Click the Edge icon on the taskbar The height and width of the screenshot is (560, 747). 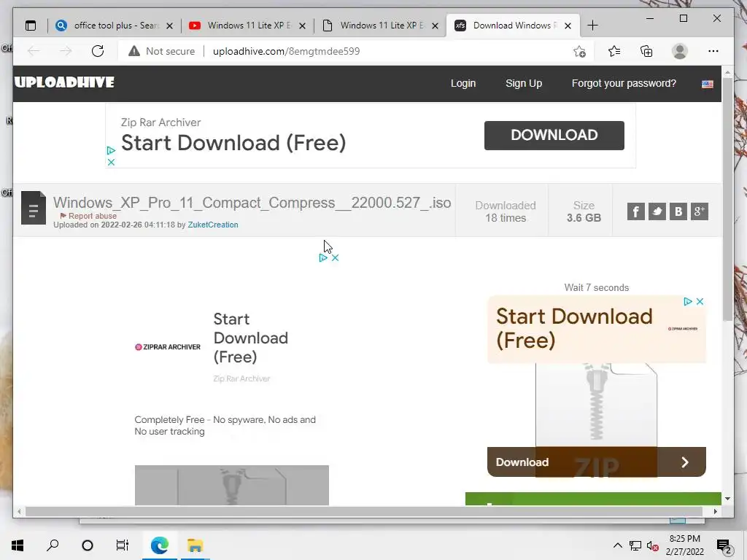click(x=160, y=545)
